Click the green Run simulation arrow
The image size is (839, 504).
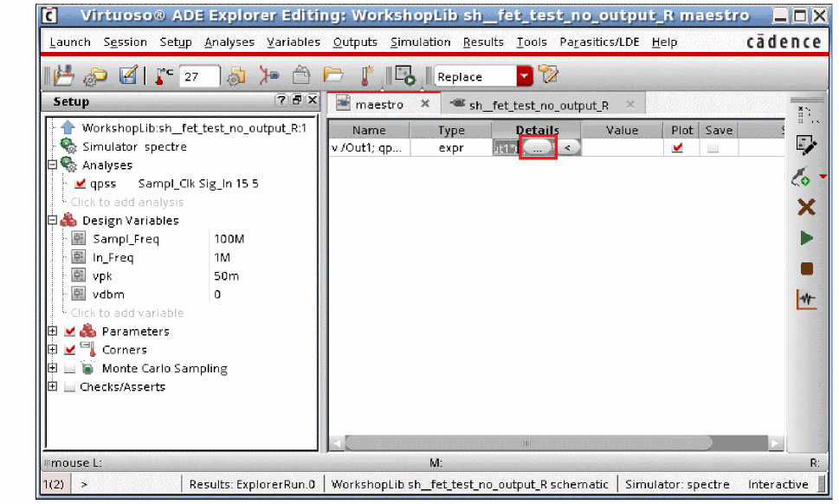[x=806, y=238]
